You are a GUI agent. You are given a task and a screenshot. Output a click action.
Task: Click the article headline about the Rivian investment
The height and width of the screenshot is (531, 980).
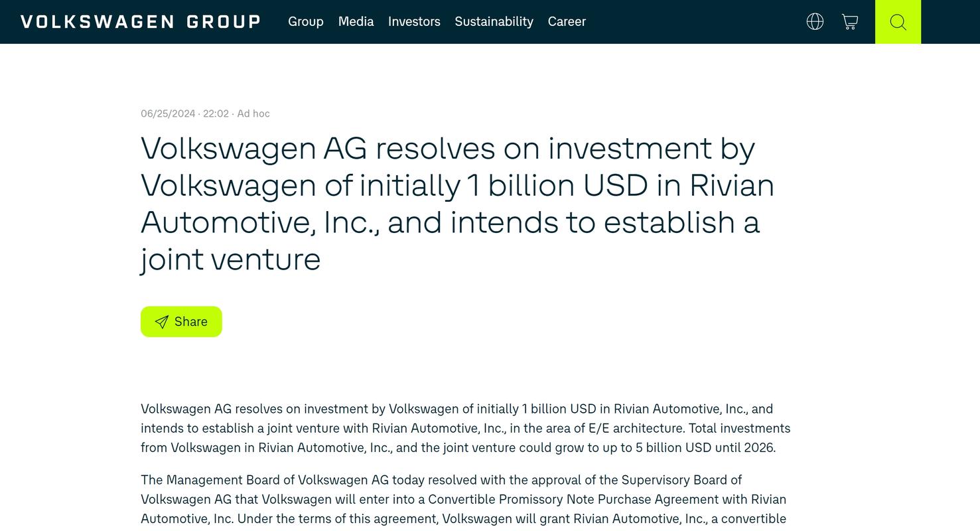point(457,185)
